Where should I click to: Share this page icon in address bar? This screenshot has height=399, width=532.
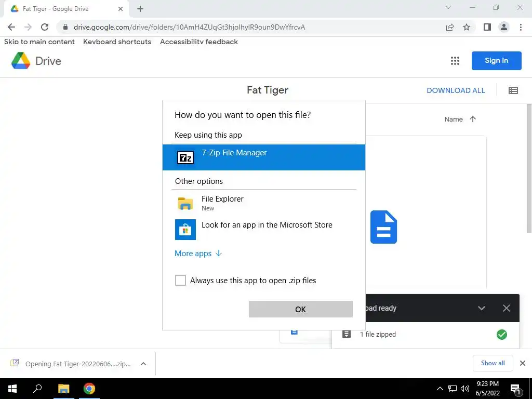pyautogui.click(x=450, y=27)
